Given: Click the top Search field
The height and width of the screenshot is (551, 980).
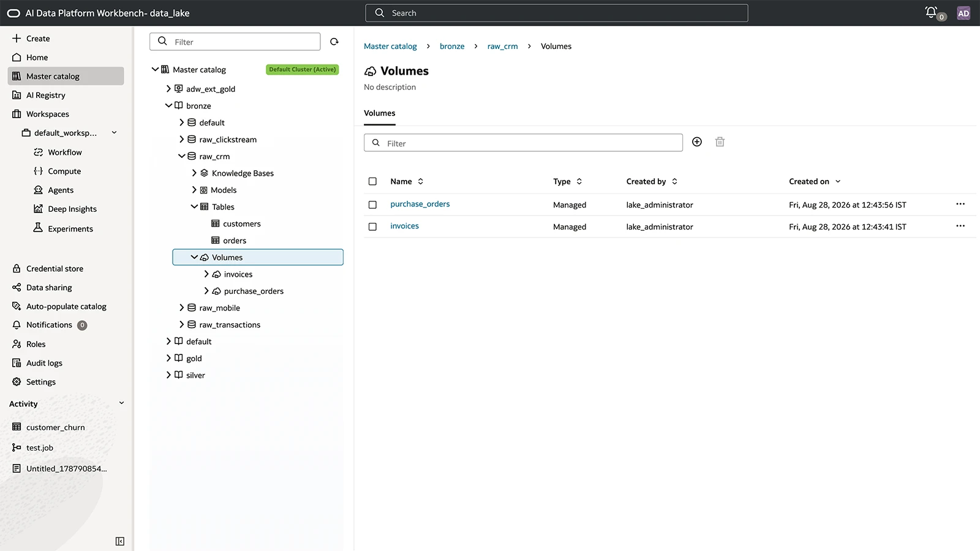Looking at the screenshot, I should point(557,13).
